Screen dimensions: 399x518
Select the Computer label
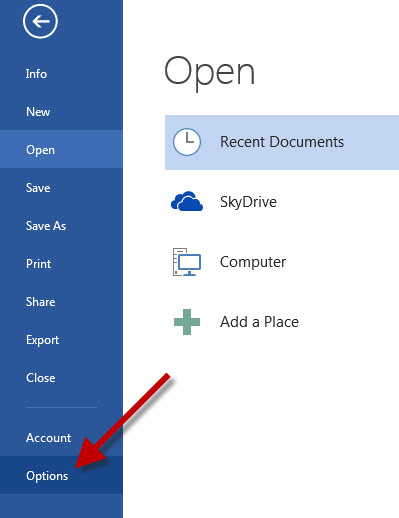click(x=253, y=262)
